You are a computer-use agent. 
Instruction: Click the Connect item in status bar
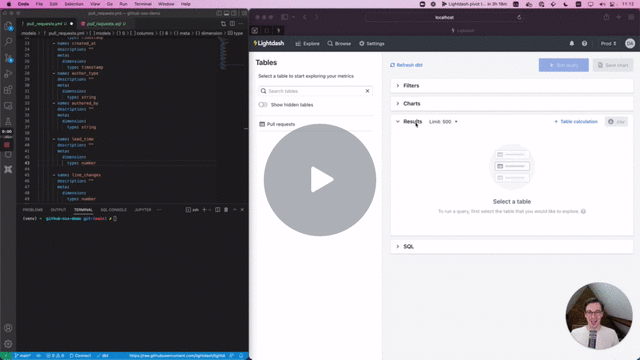coord(80,356)
